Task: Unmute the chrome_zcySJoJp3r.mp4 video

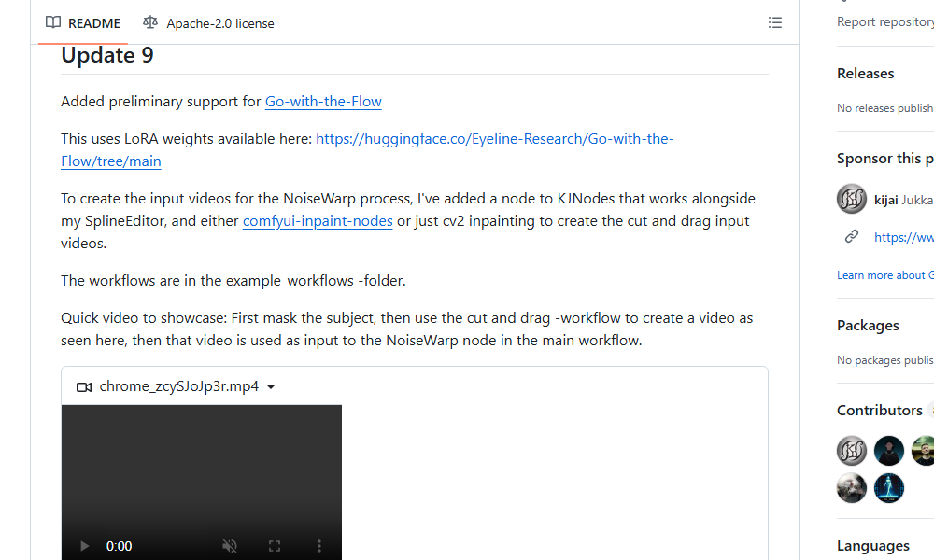Action: [x=230, y=546]
